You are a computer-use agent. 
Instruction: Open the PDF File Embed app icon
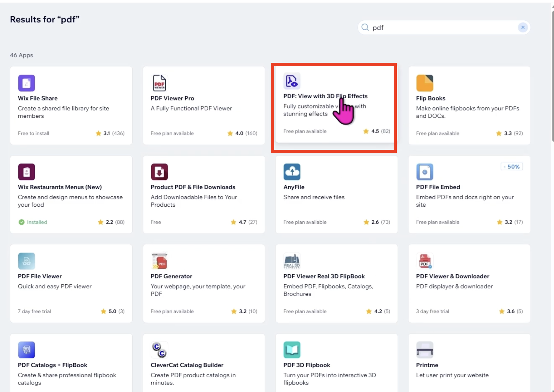424,171
